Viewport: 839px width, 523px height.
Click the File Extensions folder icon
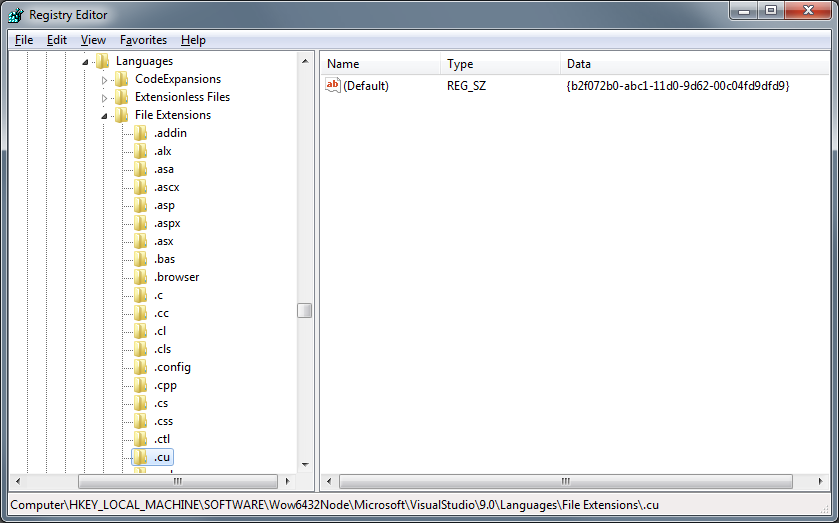(x=122, y=115)
